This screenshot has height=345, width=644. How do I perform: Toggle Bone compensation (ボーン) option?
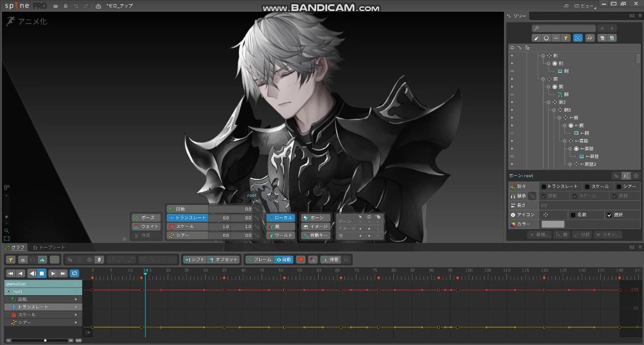[x=316, y=218]
